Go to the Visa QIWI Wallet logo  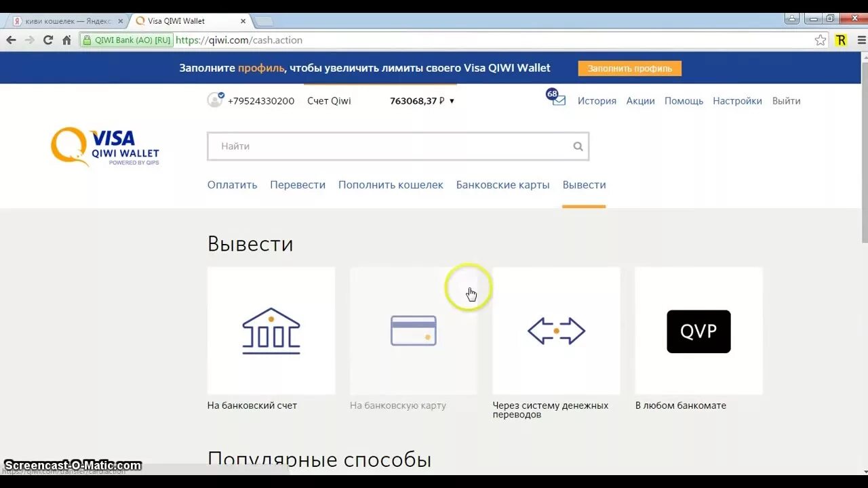pos(105,146)
